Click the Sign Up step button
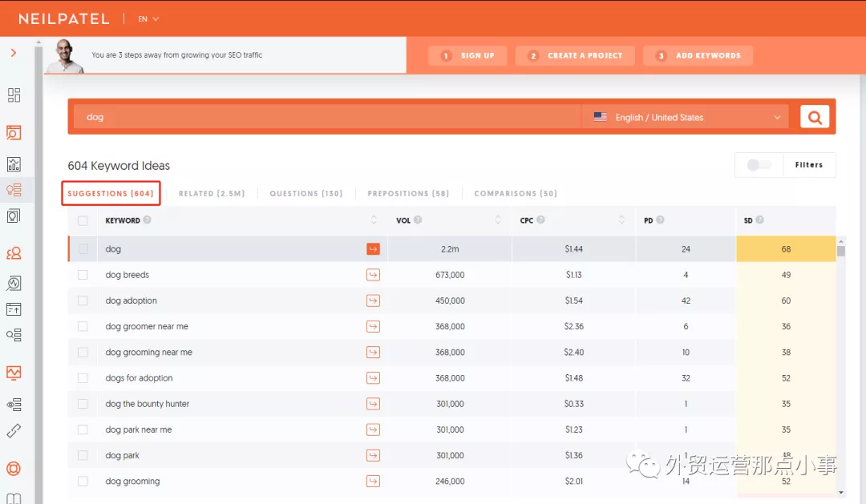The height and width of the screenshot is (504, 866). 467,55
